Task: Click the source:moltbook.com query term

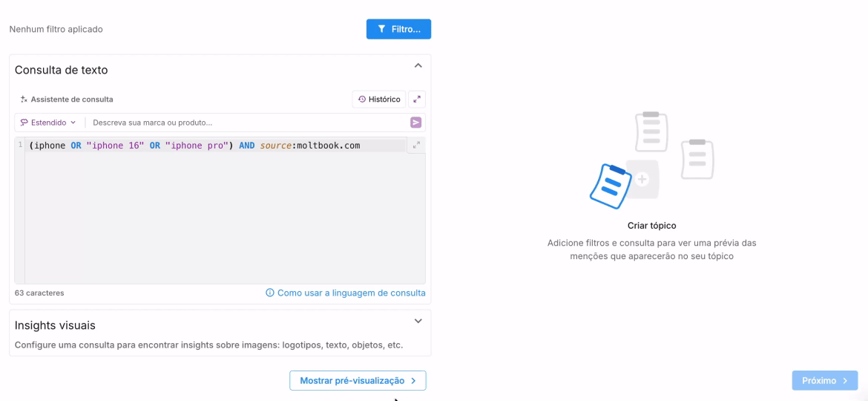Action: pyautogui.click(x=310, y=146)
